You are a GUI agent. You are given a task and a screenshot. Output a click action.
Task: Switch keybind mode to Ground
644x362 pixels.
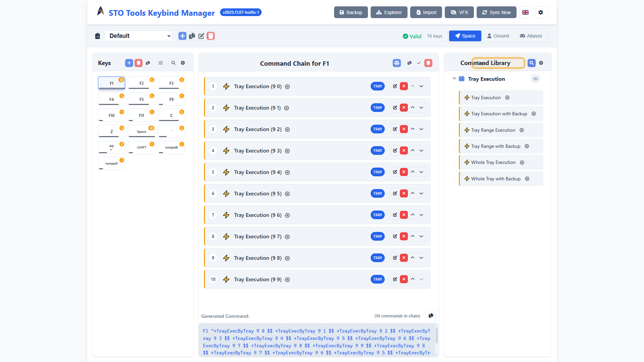[498, 36]
